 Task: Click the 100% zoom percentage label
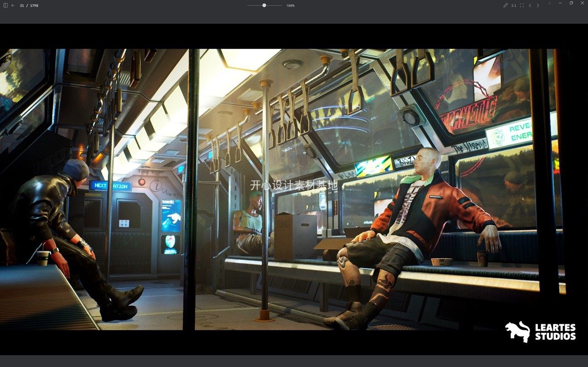(290, 6)
